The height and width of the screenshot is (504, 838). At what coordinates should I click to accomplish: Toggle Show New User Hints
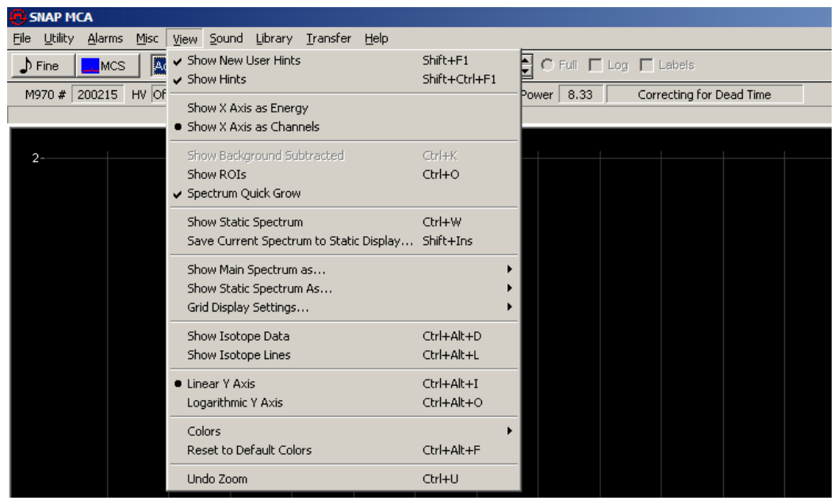pos(343,60)
